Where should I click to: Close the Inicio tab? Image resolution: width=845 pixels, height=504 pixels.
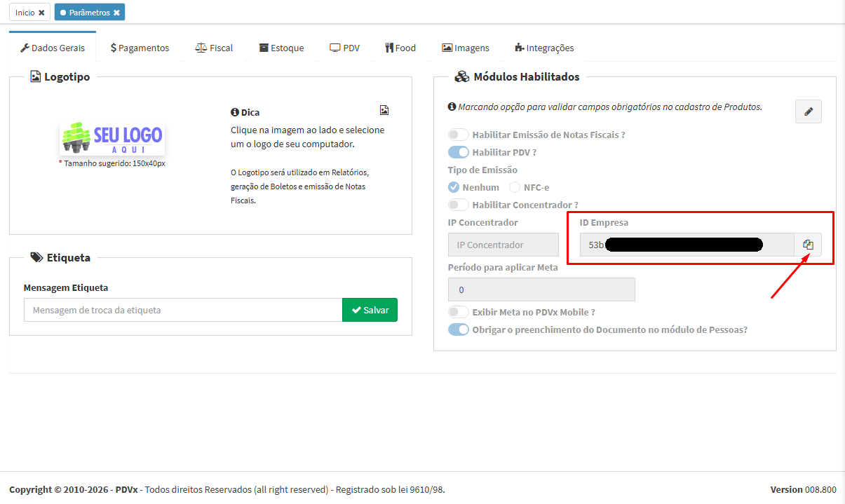click(41, 13)
